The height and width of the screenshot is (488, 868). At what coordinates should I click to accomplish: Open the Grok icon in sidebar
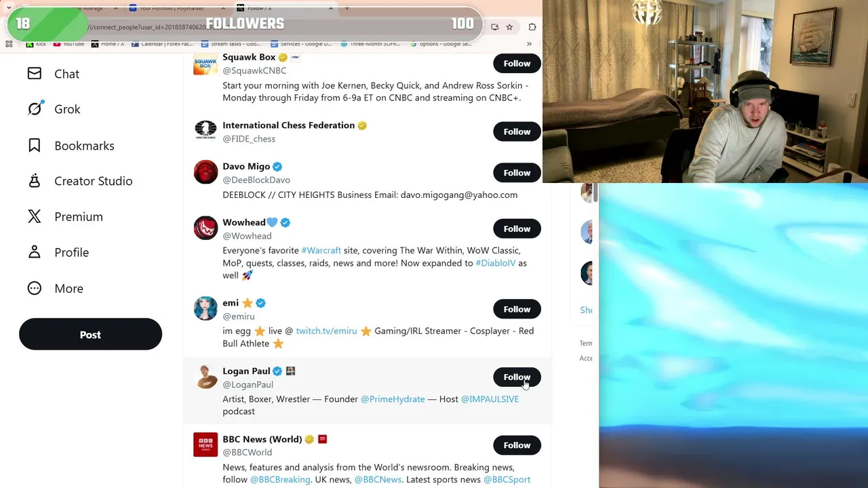[35, 108]
